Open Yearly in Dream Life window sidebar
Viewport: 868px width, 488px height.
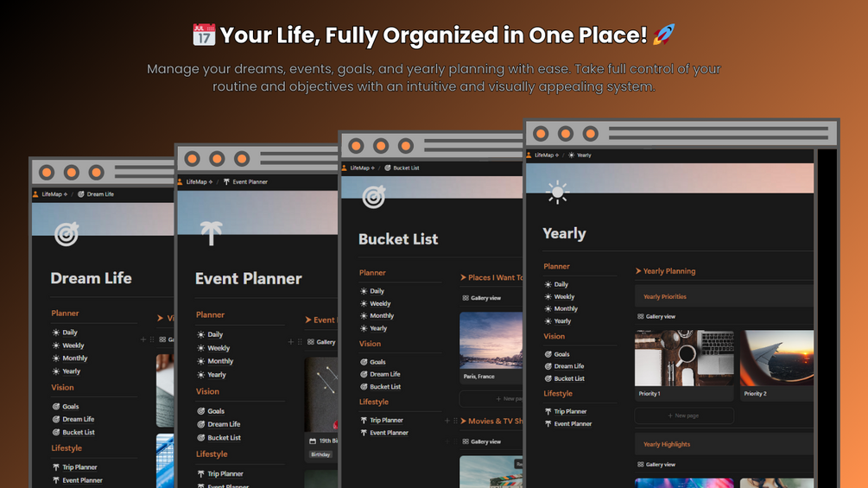72,371
